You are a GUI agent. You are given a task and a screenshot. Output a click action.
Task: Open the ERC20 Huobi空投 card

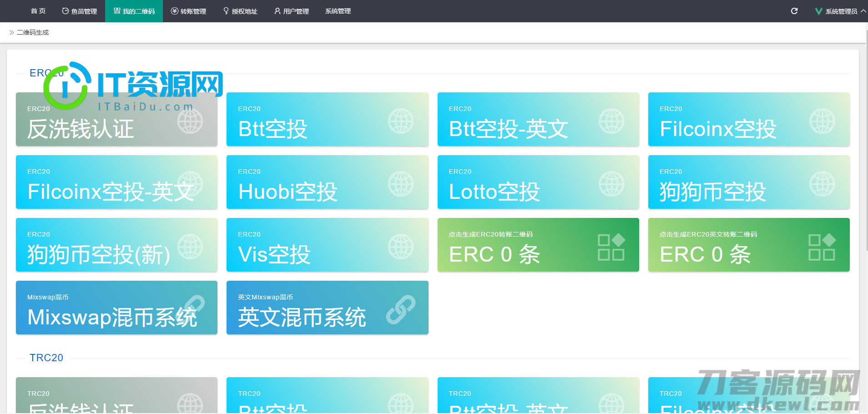pyautogui.click(x=328, y=182)
